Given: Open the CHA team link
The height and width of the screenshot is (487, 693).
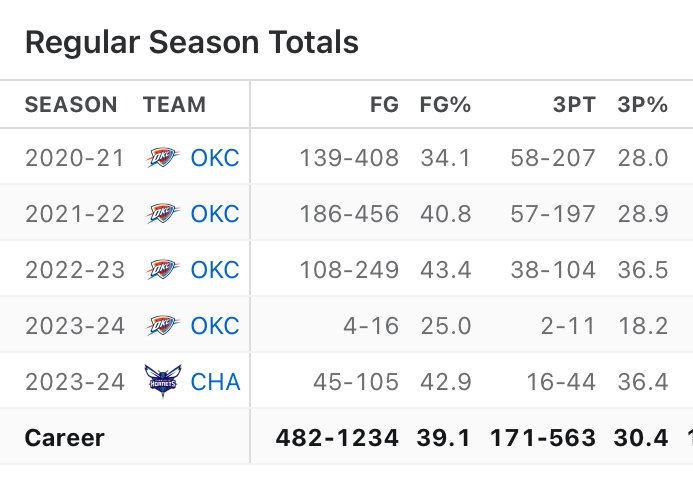Looking at the screenshot, I should pyautogui.click(x=215, y=382).
